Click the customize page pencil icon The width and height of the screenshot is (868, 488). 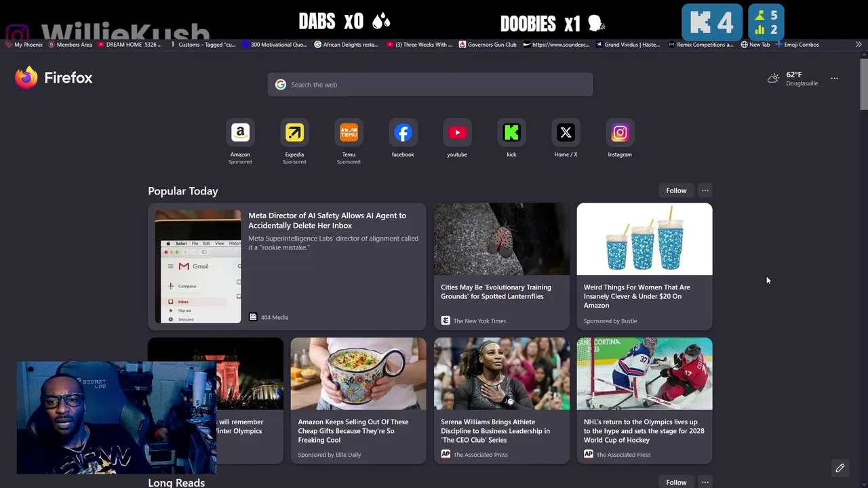(840, 468)
